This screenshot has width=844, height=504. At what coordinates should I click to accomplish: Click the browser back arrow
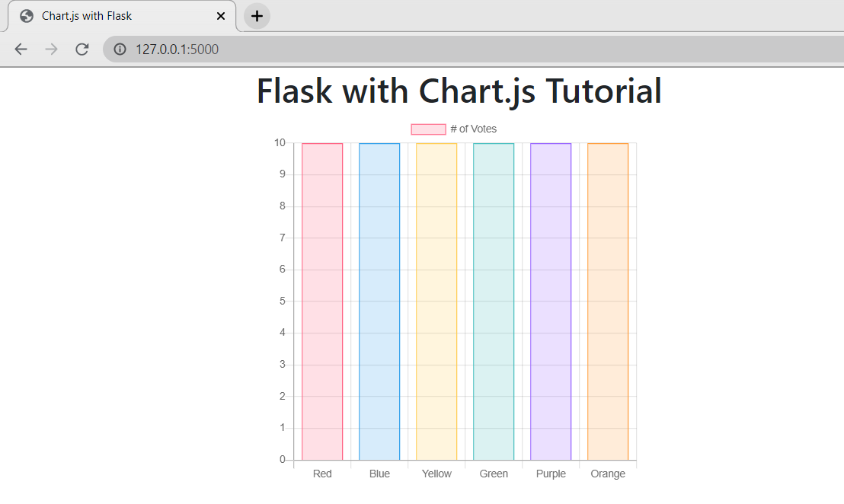(21, 49)
